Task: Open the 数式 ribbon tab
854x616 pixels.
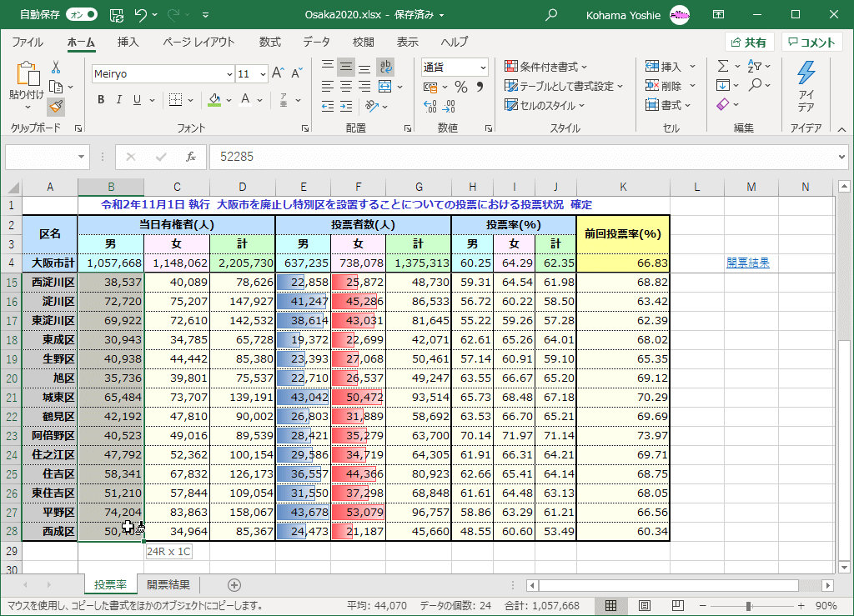Action: [269, 42]
